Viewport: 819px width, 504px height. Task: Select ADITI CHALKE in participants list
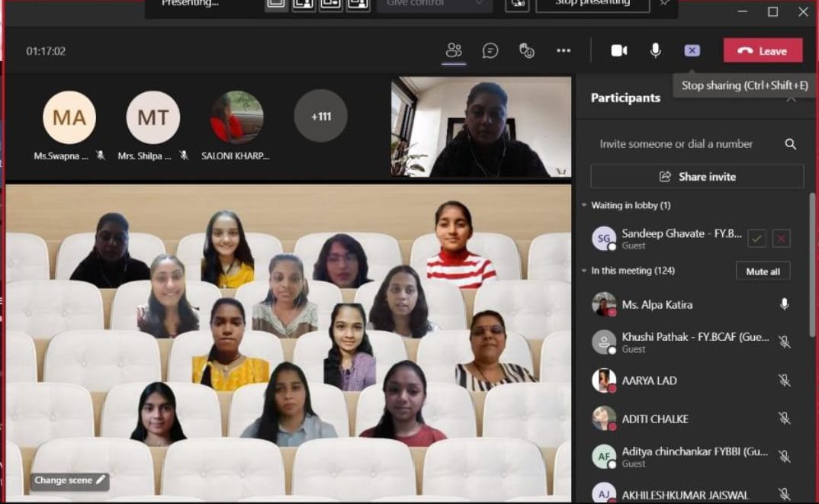tap(655, 419)
